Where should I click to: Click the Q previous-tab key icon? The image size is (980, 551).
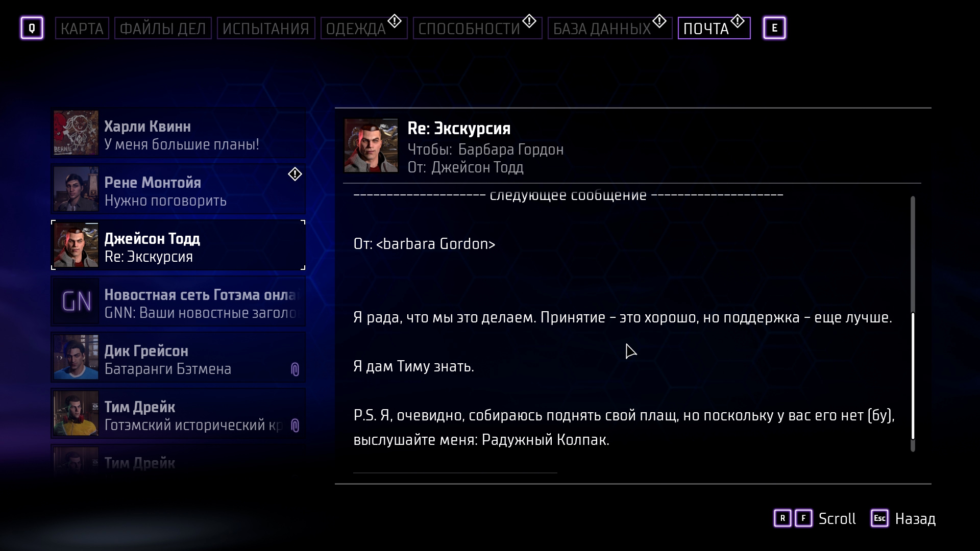click(x=32, y=28)
